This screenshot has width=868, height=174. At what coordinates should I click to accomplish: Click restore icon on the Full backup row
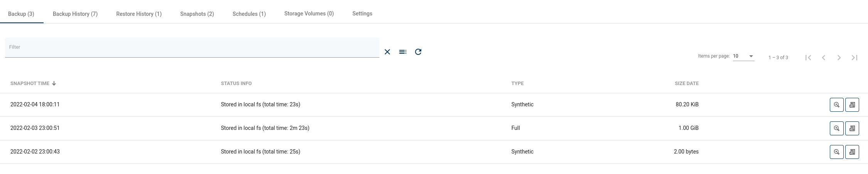coord(852,128)
